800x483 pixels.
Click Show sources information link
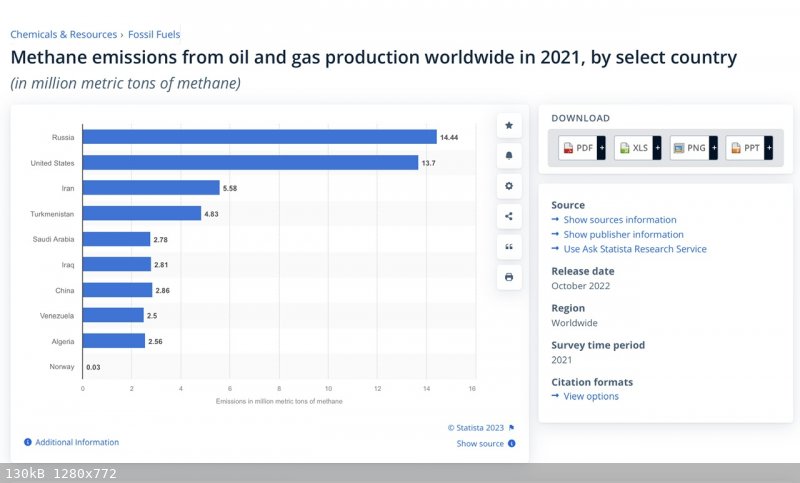[620, 220]
